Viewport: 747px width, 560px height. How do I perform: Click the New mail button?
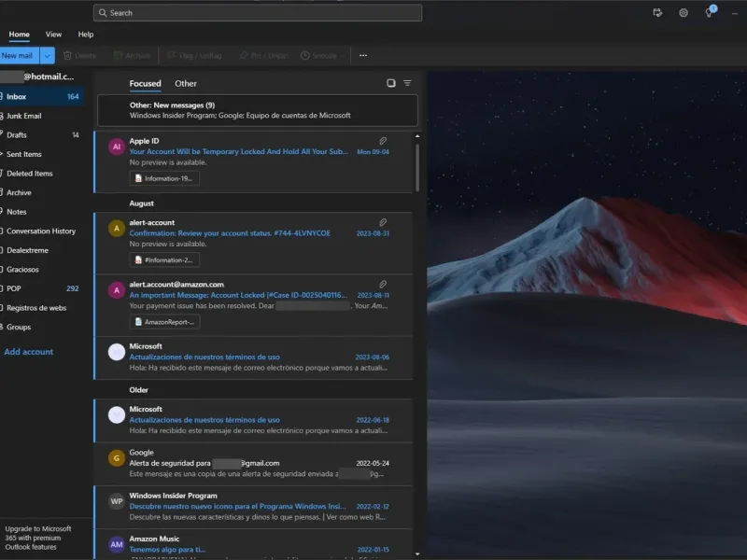pos(20,56)
